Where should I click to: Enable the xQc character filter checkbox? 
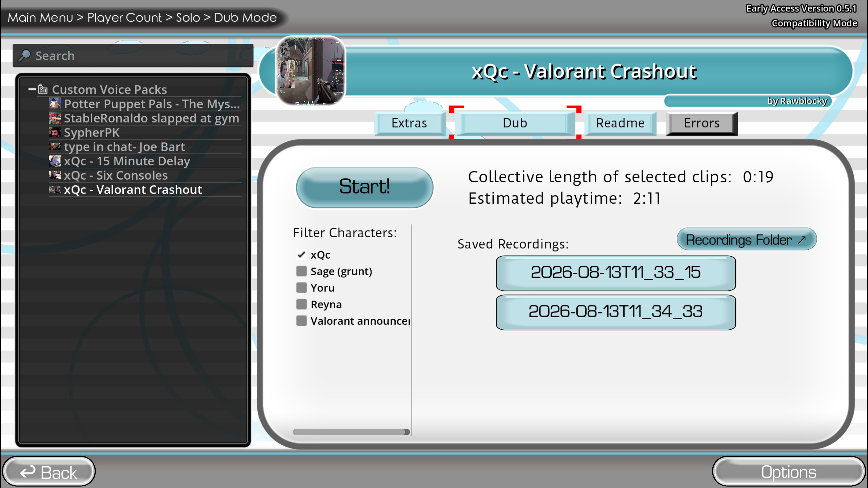click(301, 255)
